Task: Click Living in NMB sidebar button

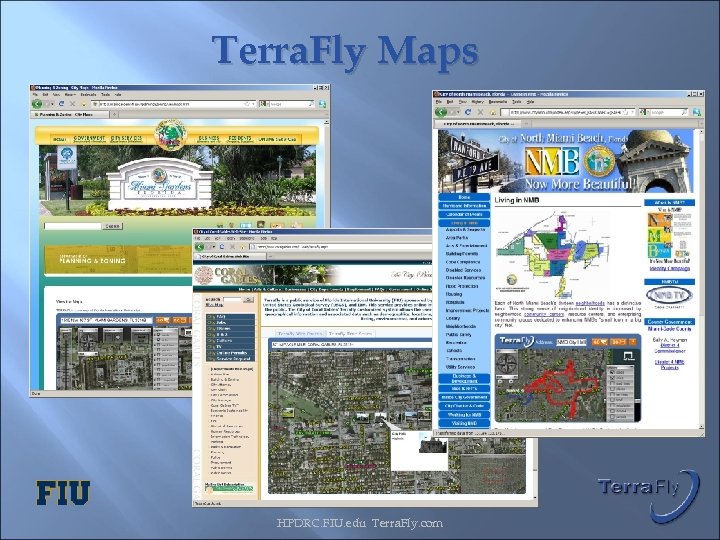Action: (x=464, y=223)
